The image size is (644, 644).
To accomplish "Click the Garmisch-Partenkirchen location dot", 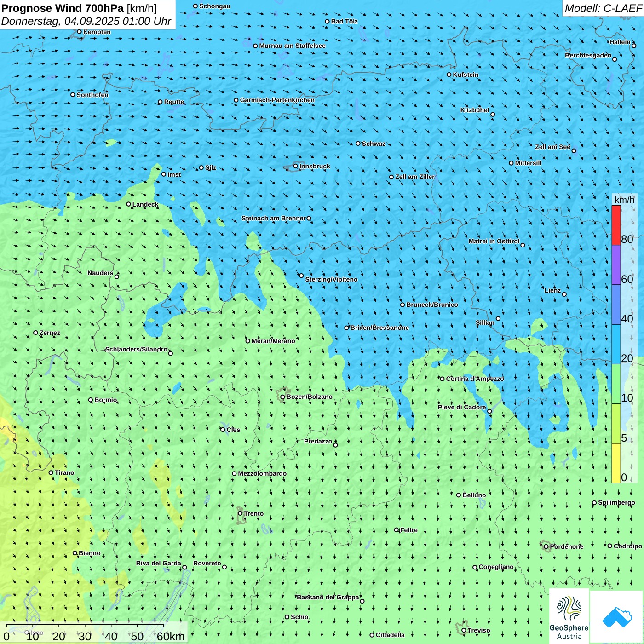I will (236, 100).
